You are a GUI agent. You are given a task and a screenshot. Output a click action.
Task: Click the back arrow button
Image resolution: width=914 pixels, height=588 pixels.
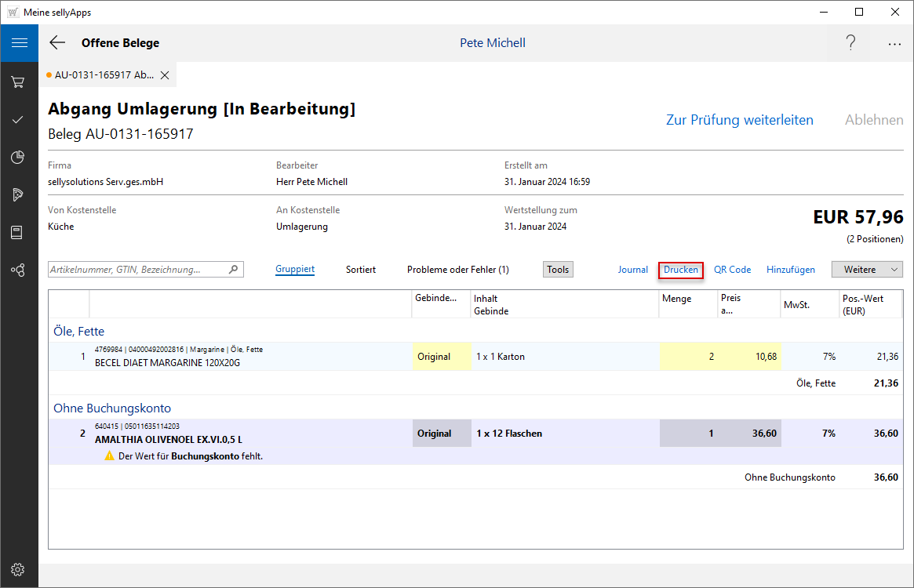click(x=57, y=43)
